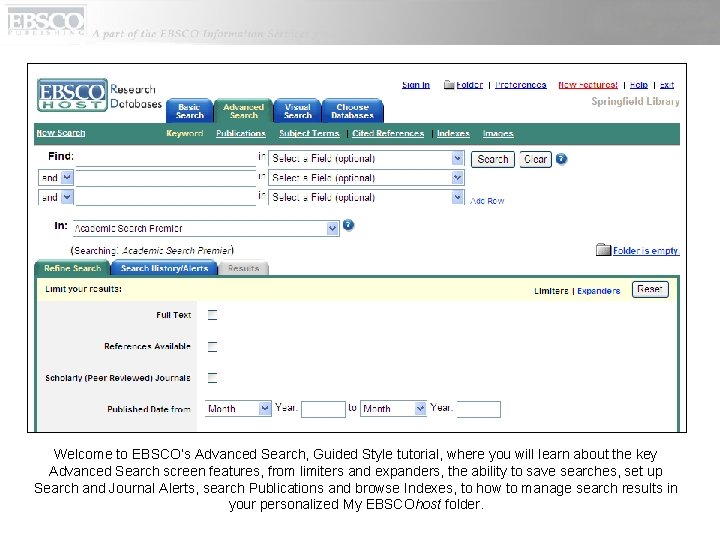Click the Clear button

(x=535, y=159)
